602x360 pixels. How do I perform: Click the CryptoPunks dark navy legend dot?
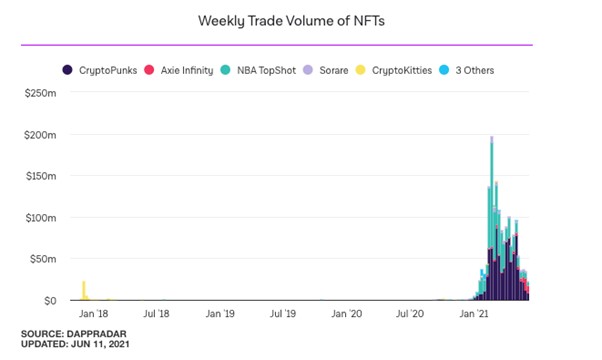tap(67, 70)
